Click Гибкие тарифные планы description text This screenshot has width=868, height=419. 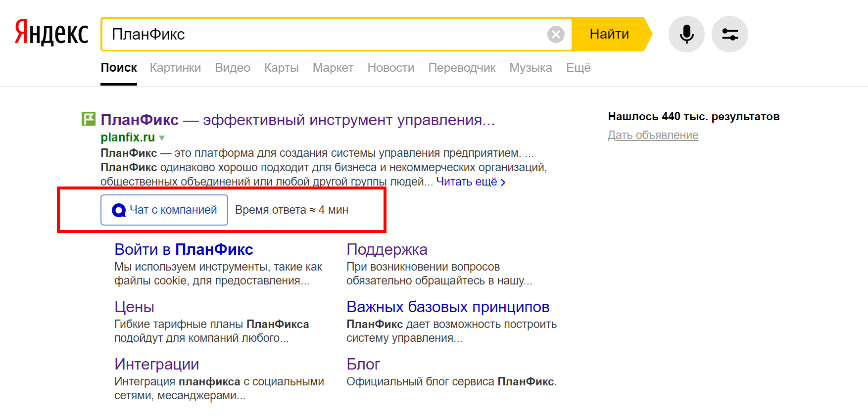point(211,331)
